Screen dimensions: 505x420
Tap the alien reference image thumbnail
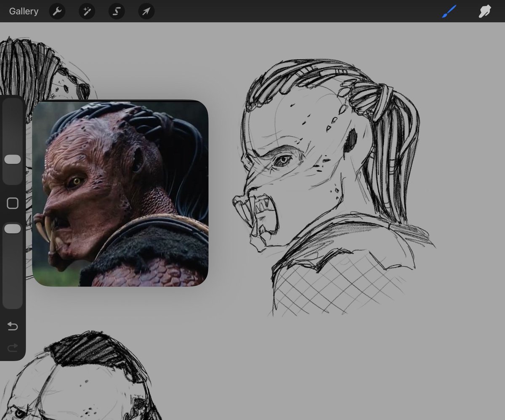point(120,194)
